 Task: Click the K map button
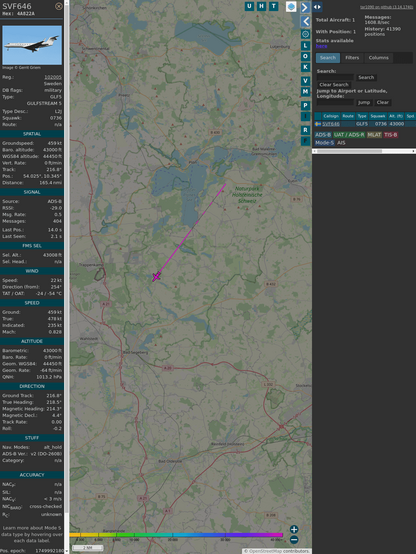[x=305, y=67]
